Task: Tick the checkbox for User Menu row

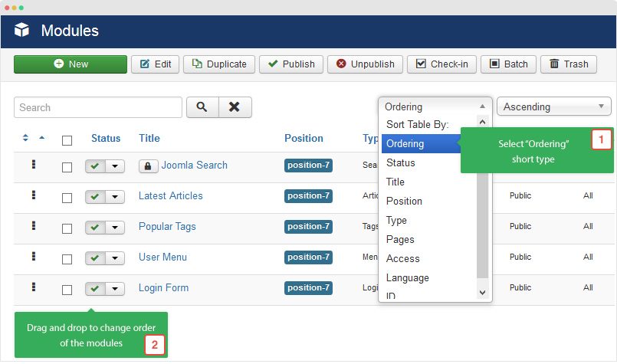Action: (x=67, y=260)
